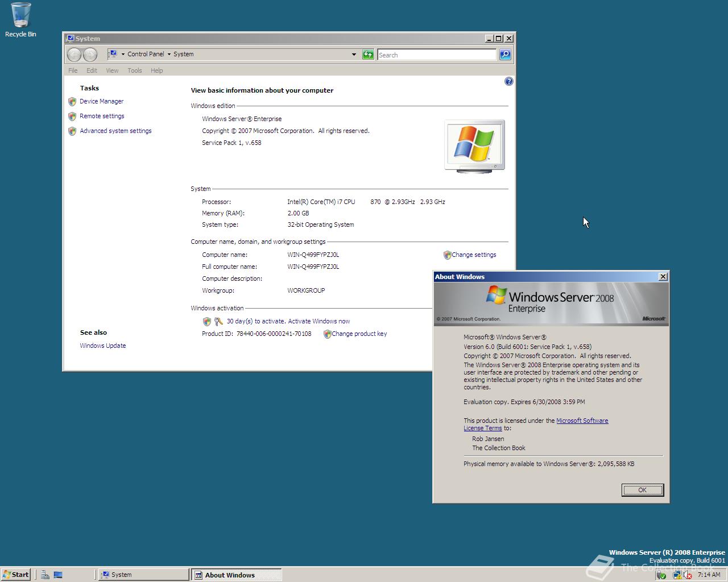Open address bar history dropdown
Screen dimensions: 728x582
(354, 55)
